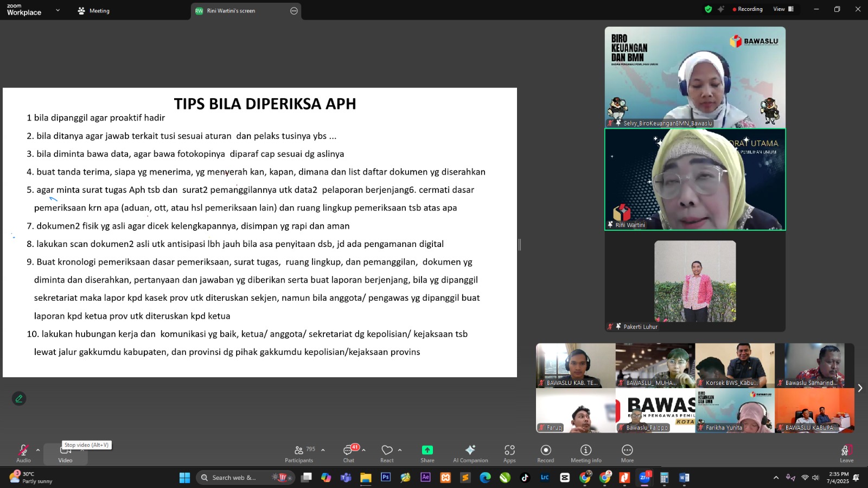Select the Faruq participant thumbnail
The width and height of the screenshot is (868, 488).
(576, 410)
